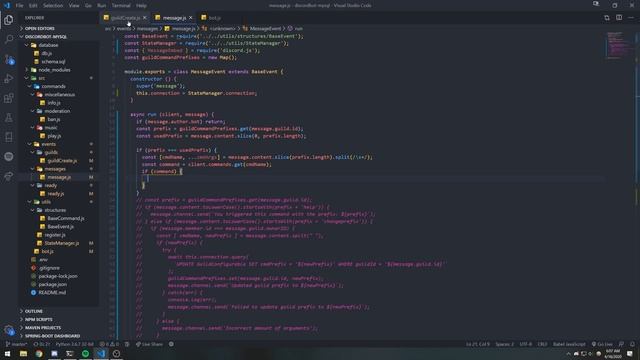Open the Terminal menu
The height and width of the screenshot is (360, 640).
click(121, 6)
